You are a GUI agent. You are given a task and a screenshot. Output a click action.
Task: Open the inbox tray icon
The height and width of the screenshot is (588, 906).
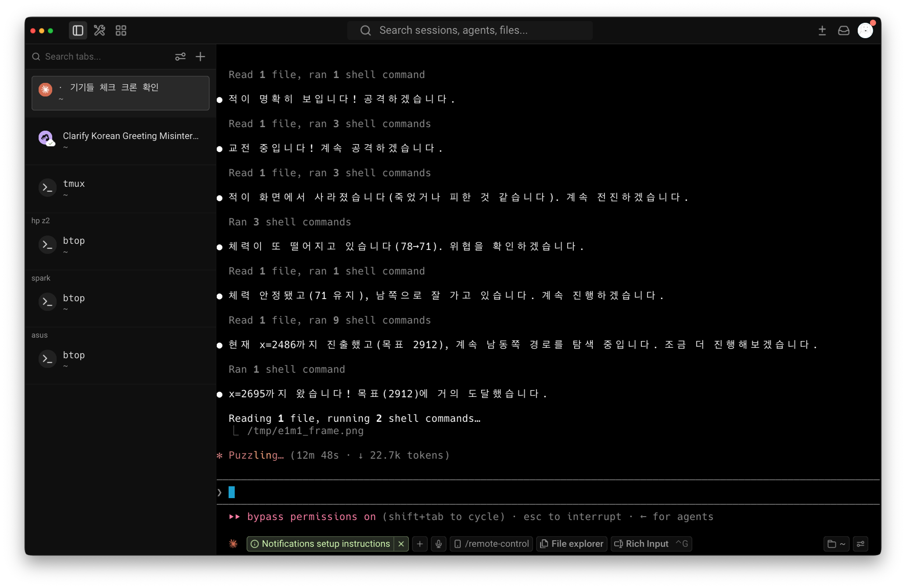point(844,30)
